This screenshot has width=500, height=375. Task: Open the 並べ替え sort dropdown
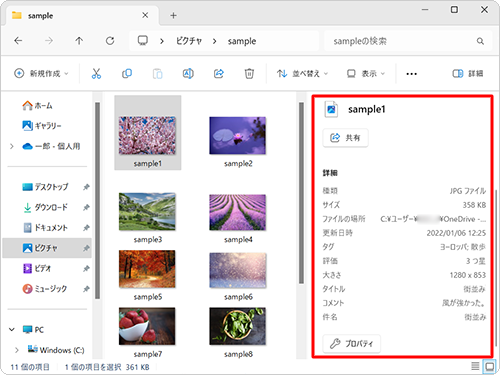click(x=302, y=73)
